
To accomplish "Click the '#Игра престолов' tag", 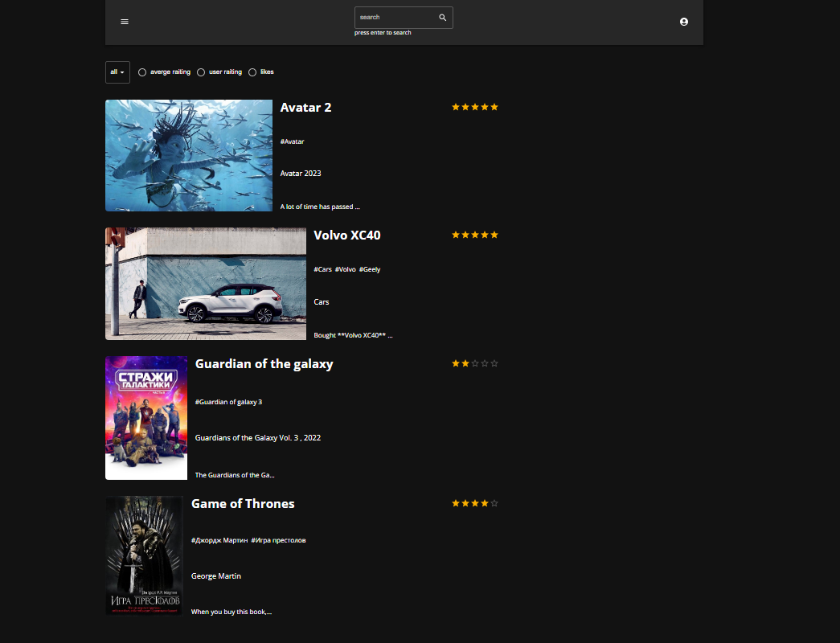I will [x=279, y=540].
